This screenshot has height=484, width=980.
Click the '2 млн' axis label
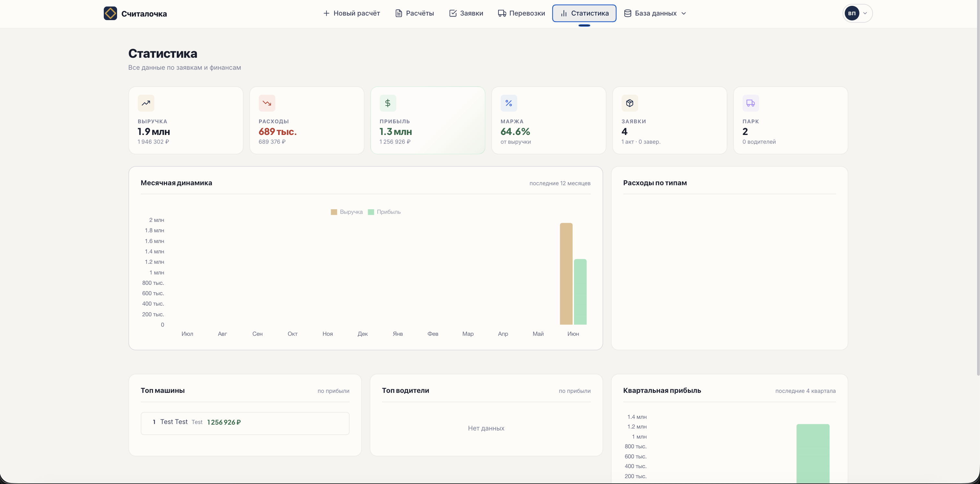tap(156, 220)
